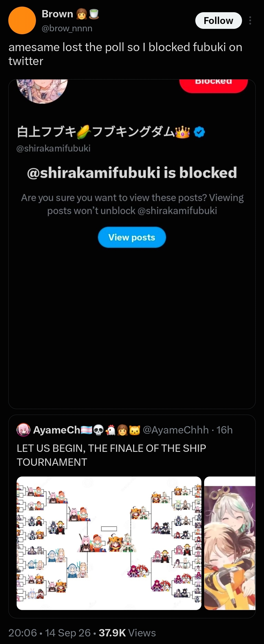Tap the Follow button
This screenshot has width=264, height=644.
219,21
